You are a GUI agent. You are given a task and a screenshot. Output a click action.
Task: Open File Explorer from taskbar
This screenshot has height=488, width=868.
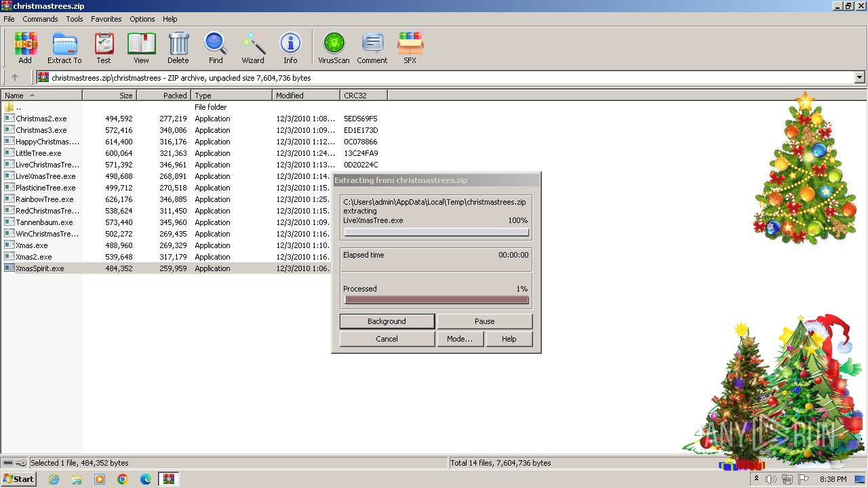tap(77, 479)
